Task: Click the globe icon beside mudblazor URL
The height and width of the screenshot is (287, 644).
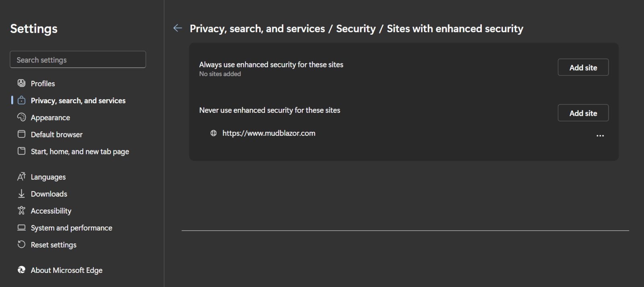Action: point(214,133)
